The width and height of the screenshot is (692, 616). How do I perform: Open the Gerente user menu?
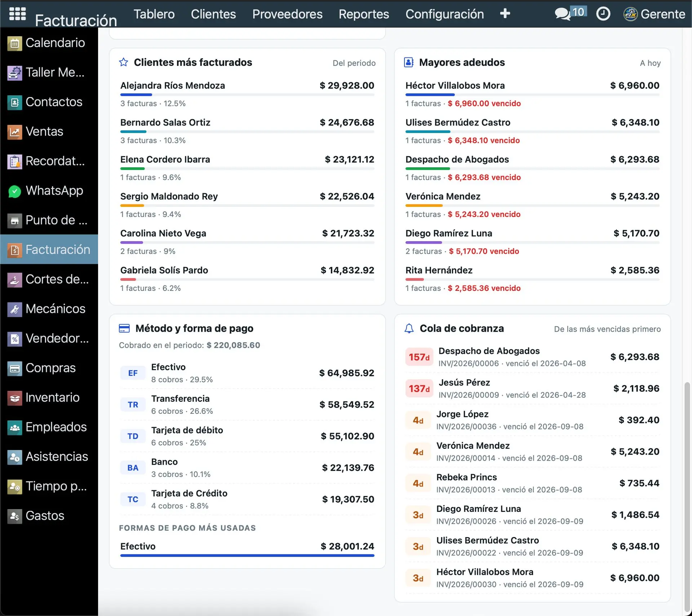pos(654,14)
